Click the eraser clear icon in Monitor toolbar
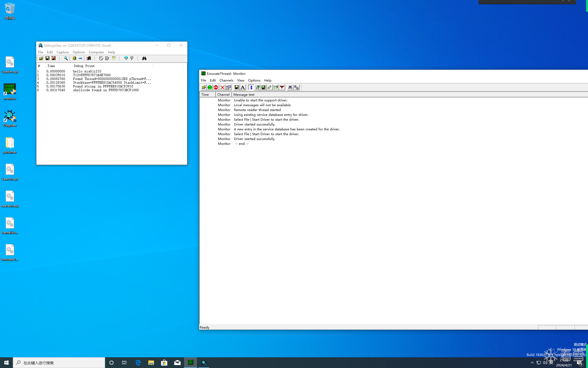This screenshot has height=368, width=588. pyautogui.click(x=269, y=87)
